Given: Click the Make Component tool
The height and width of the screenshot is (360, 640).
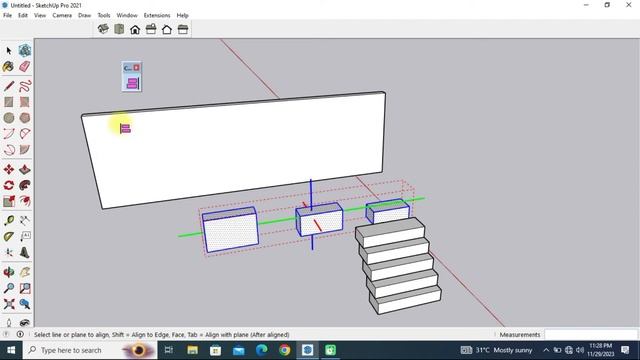Looking at the screenshot, I should tap(24, 51).
